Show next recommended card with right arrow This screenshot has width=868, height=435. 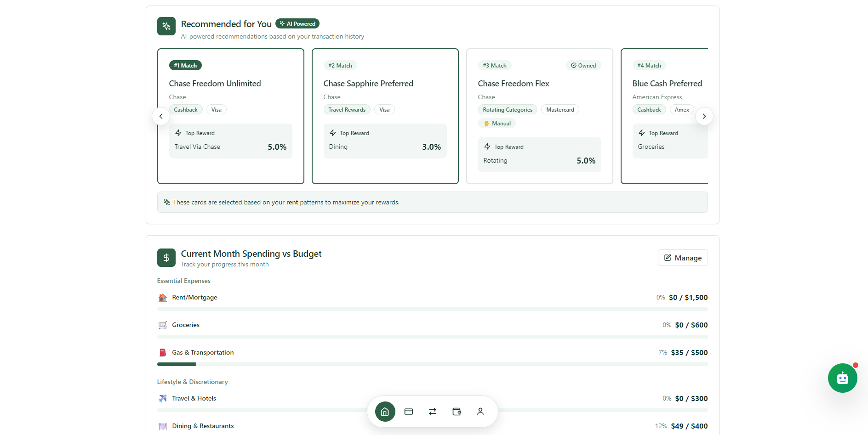click(x=704, y=116)
